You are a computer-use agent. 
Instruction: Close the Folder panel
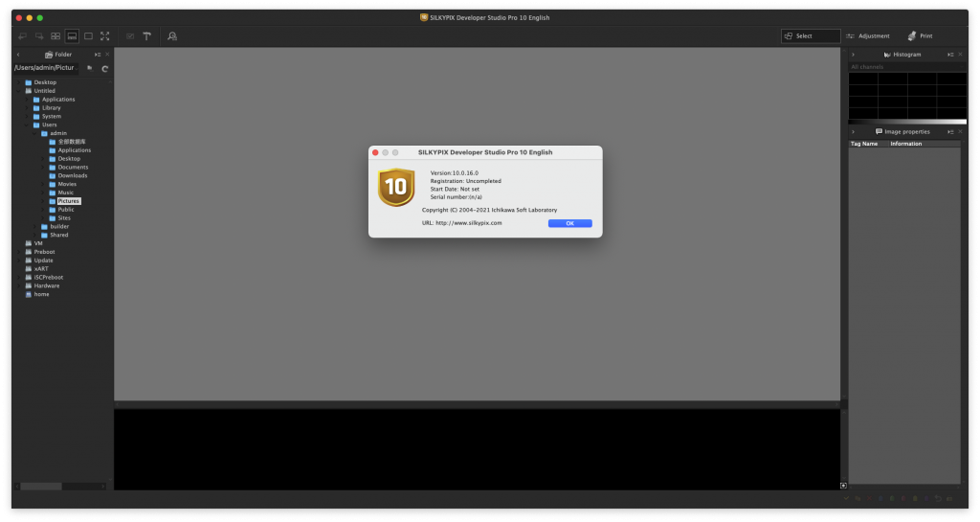point(107,55)
